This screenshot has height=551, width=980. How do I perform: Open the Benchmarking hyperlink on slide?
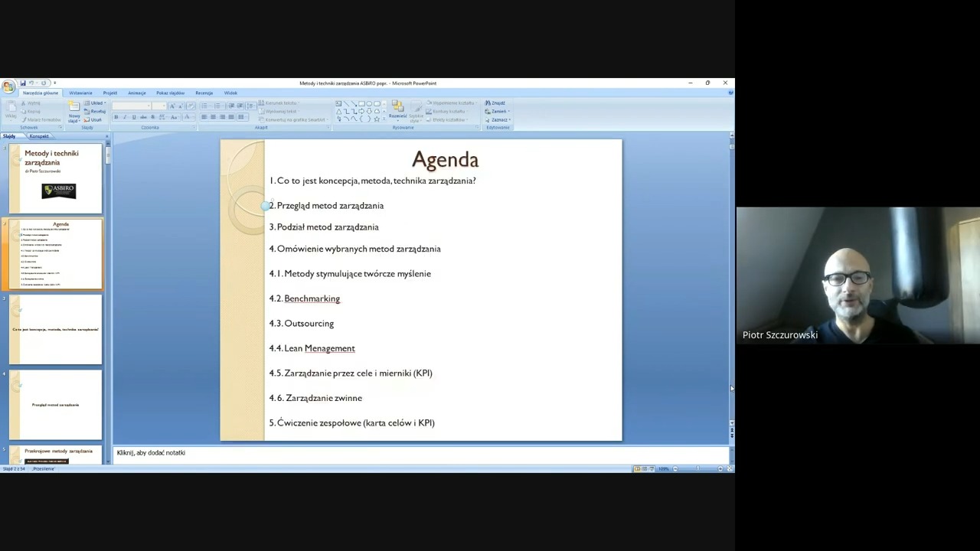(x=312, y=298)
